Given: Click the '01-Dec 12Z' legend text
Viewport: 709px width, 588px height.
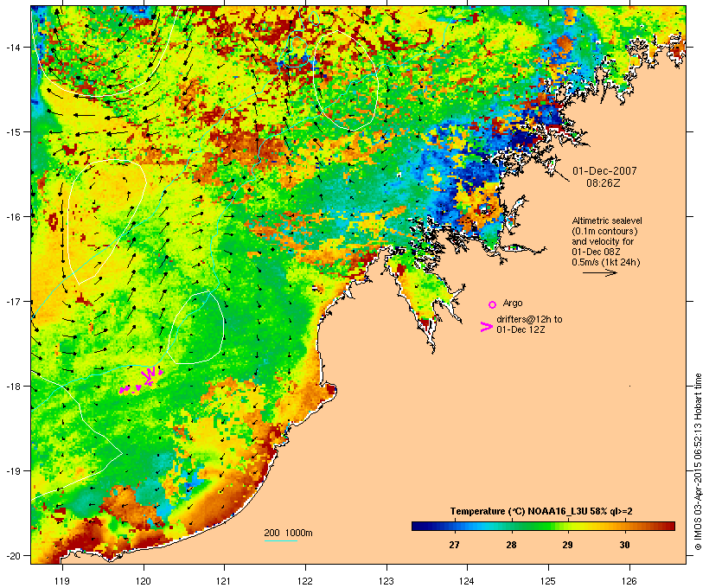Looking at the screenshot, I should 521,329.
